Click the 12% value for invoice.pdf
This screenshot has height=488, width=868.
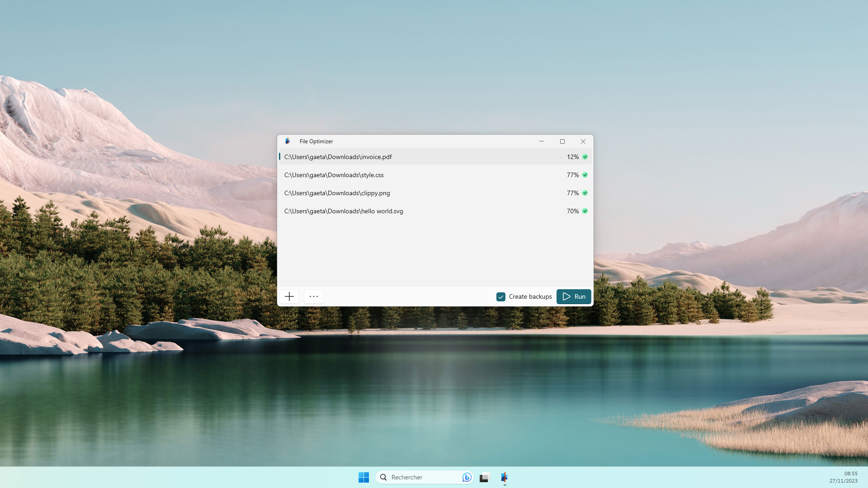point(573,157)
